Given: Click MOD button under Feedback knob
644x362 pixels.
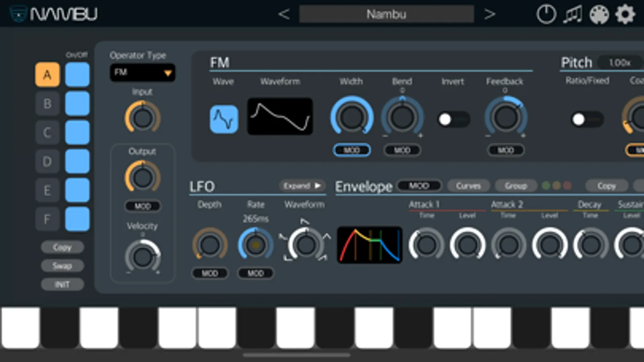Looking at the screenshot, I should point(506,150).
